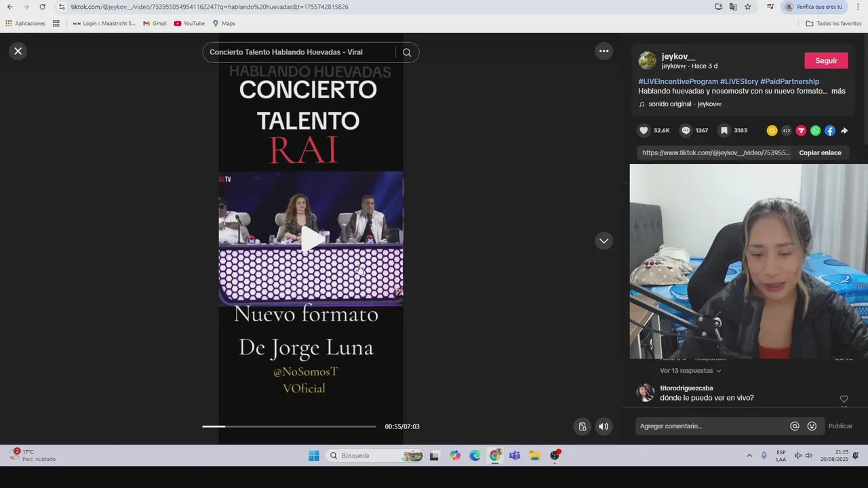
Task: Open #LIVEIncentiveProgram hashtag
Action: tap(678, 81)
